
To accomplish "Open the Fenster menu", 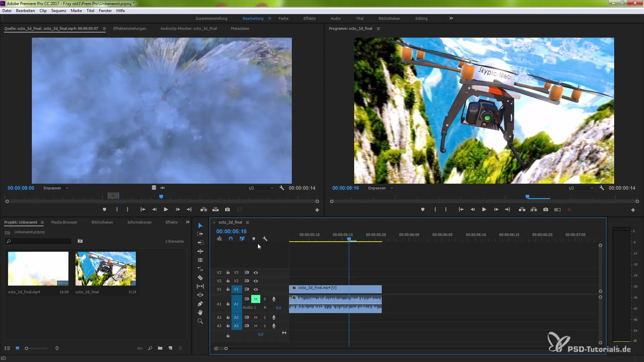I will pos(105,11).
